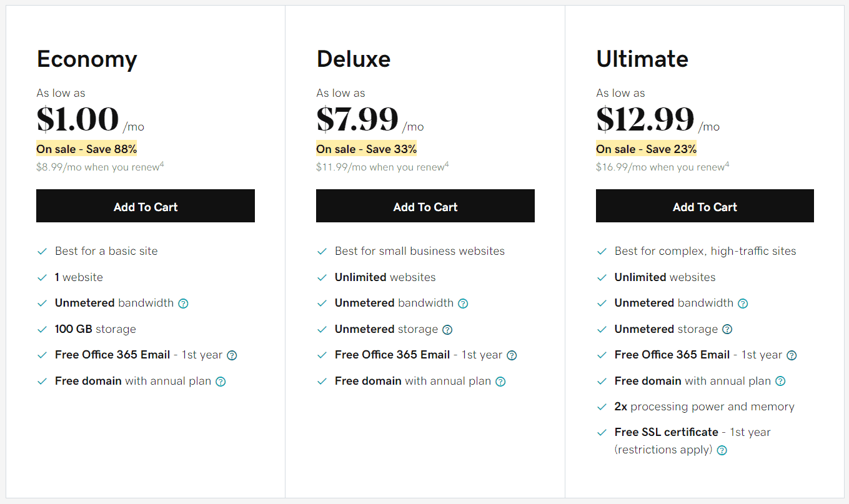Open Economy Free Office 365 Email help icon
Image resolution: width=849 pixels, height=504 pixels.
coord(232,355)
